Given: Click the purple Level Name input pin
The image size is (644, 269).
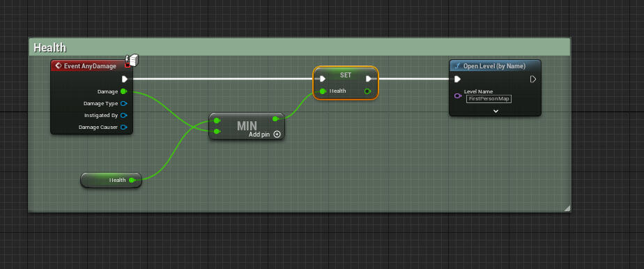Looking at the screenshot, I should tap(457, 95).
